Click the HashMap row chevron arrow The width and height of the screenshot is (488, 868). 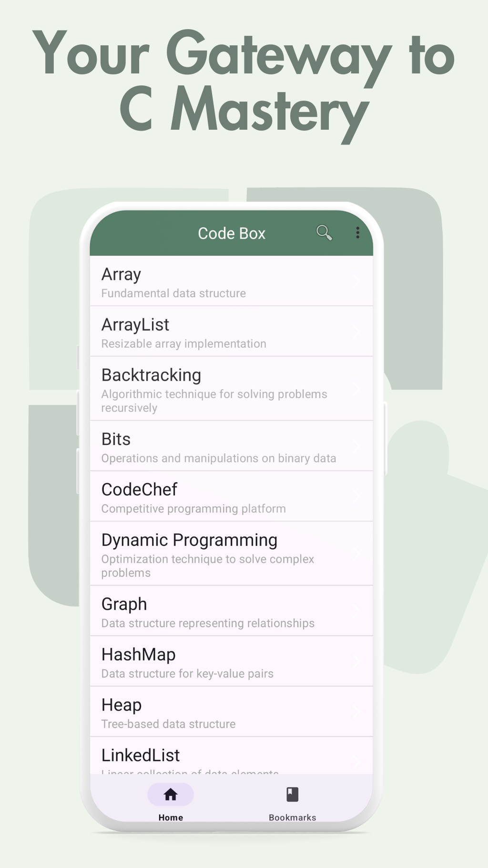point(356,662)
